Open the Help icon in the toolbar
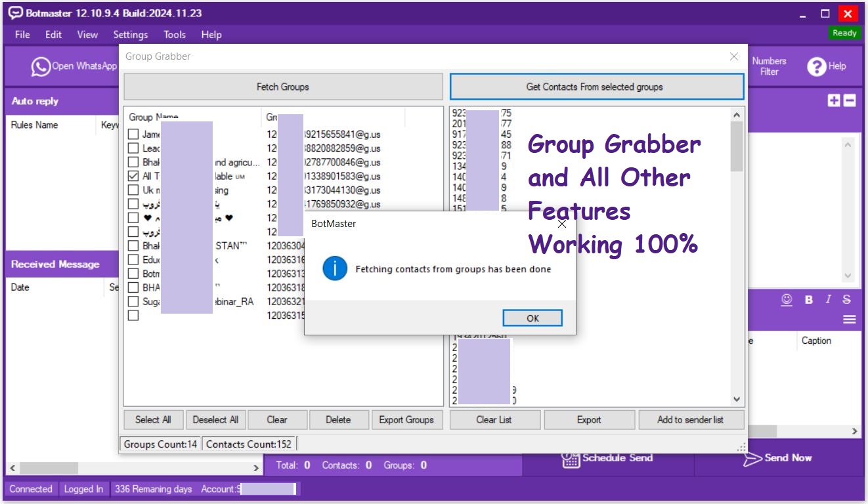Screen dimensions: 868x504 826,66
